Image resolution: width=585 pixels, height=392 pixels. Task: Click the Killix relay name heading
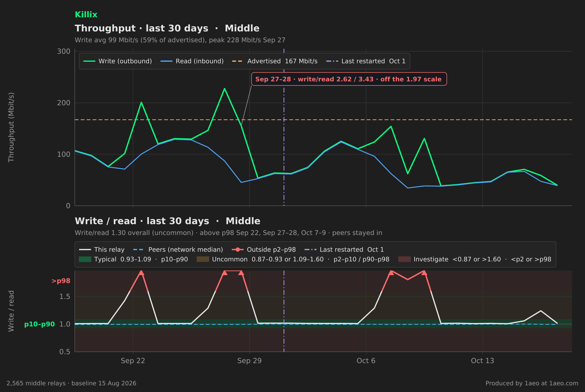pos(86,15)
